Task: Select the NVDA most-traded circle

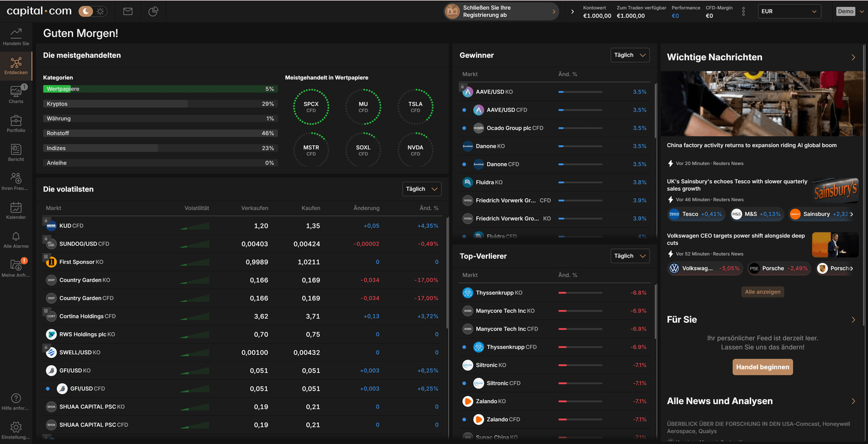Action: 415,150
